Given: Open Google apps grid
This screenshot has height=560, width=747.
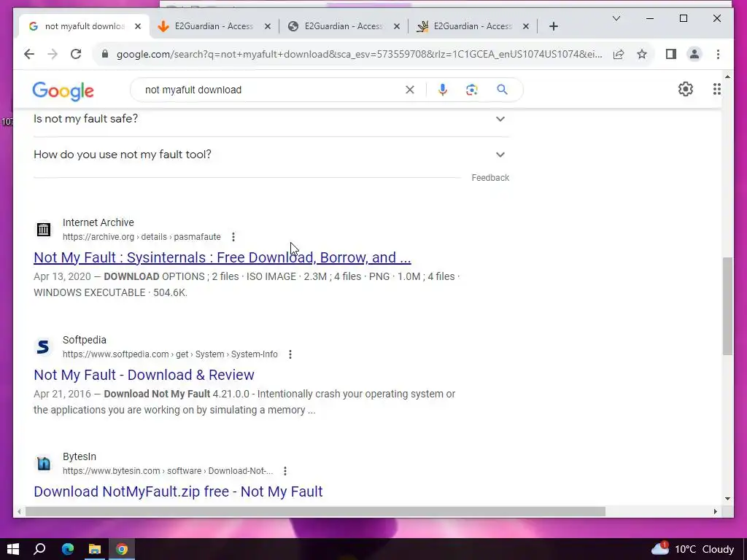Looking at the screenshot, I should (716, 89).
